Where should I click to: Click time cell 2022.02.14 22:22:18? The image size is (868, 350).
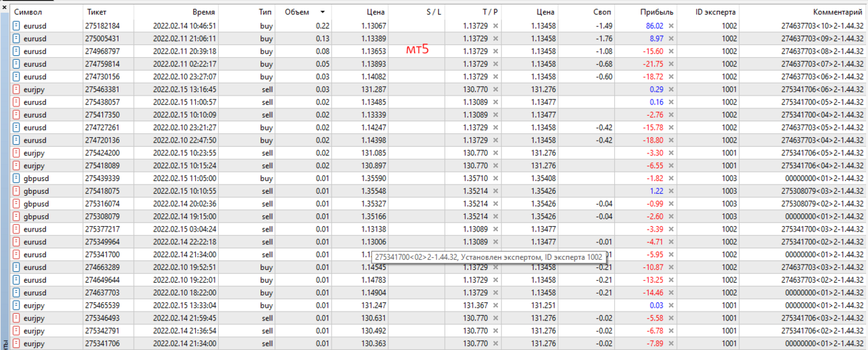tap(184, 242)
